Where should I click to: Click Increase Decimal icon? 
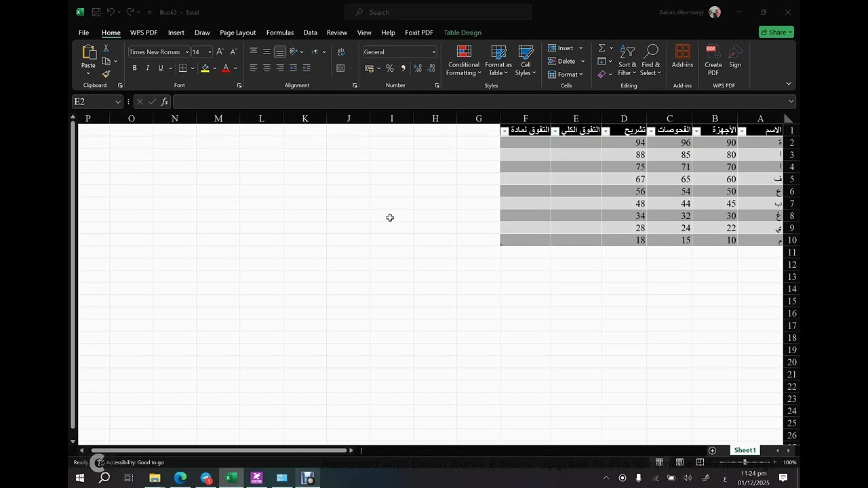(418, 68)
